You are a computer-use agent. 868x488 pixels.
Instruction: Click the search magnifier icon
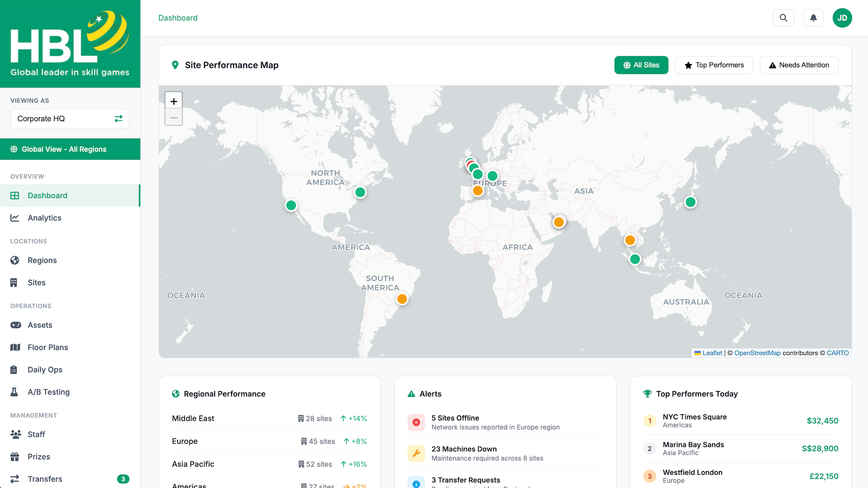pyautogui.click(x=784, y=17)
